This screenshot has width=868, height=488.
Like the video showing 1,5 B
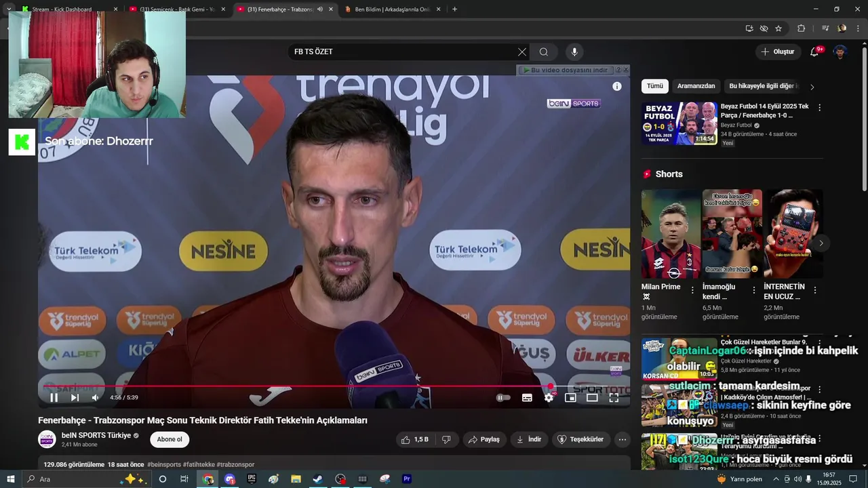tap(416, 439)
